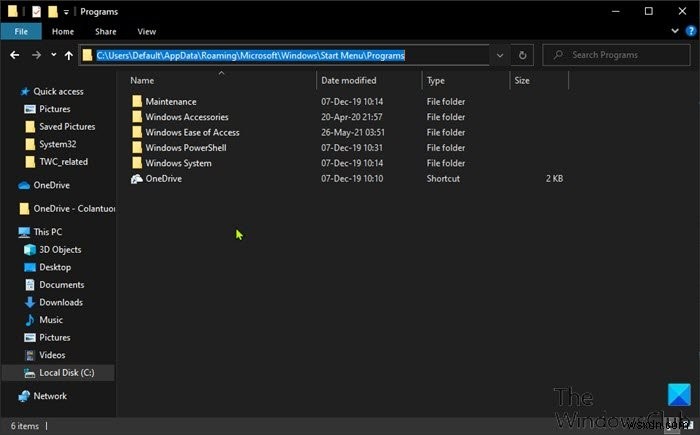
Task: Open Desktop in the navigation pane
Action: point(55,267)
